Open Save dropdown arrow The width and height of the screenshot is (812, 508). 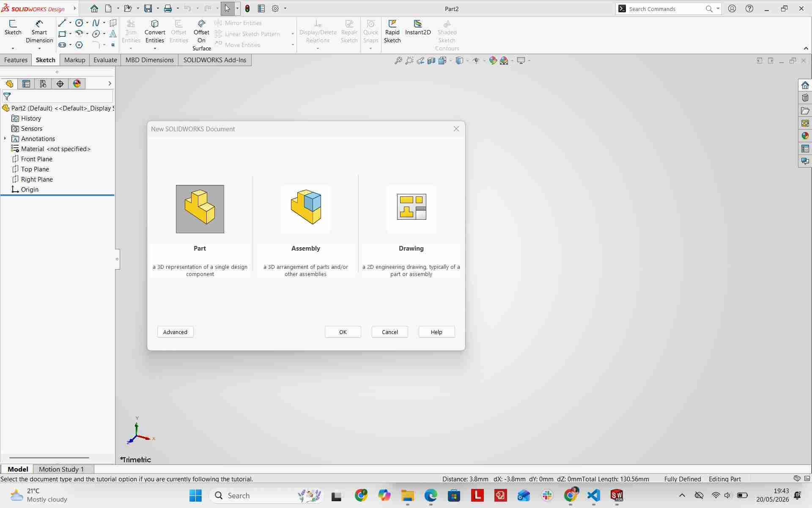click(158, 8)
